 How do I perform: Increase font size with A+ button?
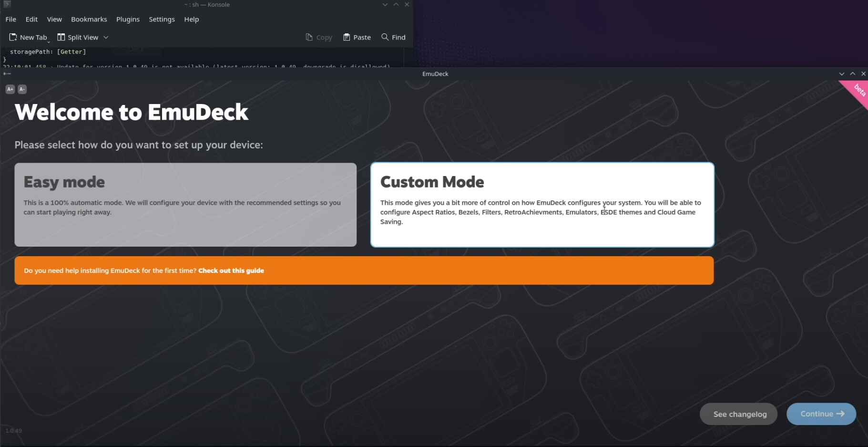coord(10,89)
